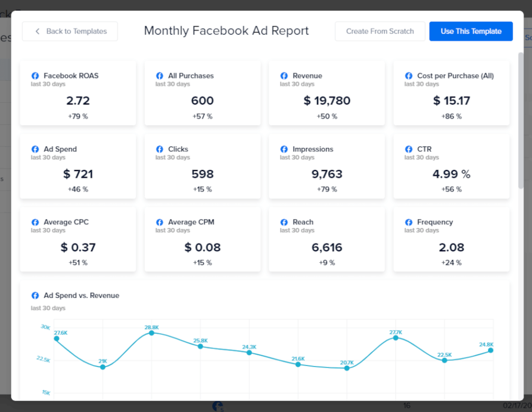The image size is (532, 412).
Task: Open the Reach metric card value
Action: [327, 247]
